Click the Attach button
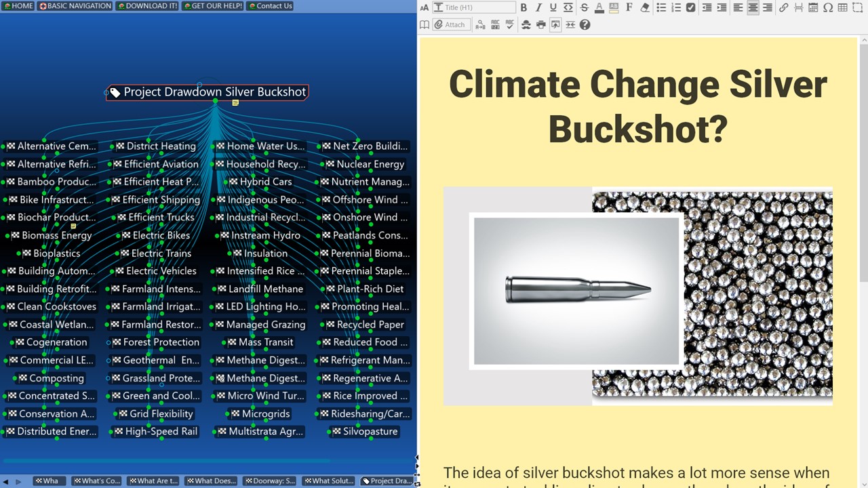 tap(450, 24)
